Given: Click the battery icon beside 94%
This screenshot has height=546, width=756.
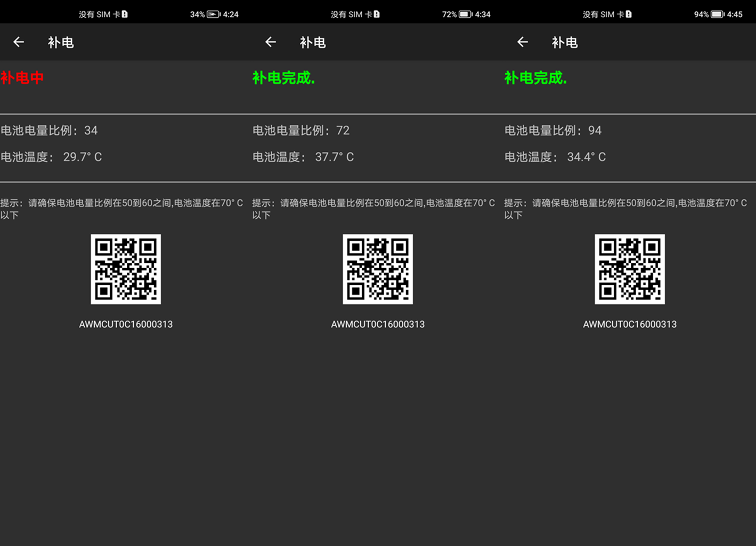Looking at the screenshot, I should tap(718, 14).
